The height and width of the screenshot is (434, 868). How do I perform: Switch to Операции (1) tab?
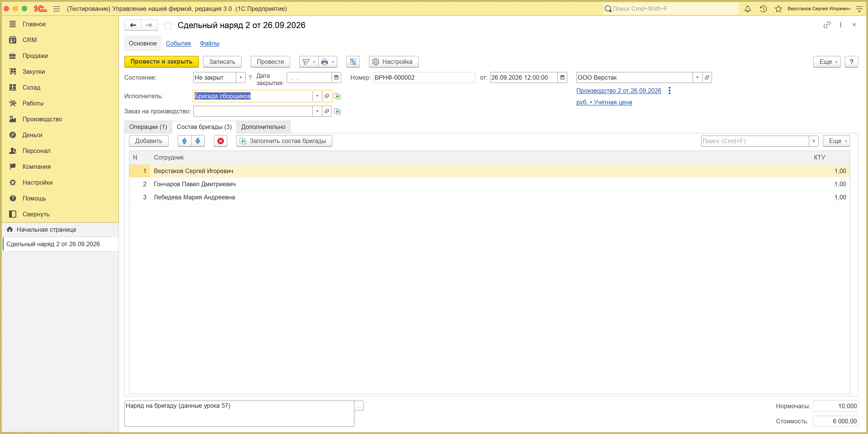pos(148,127)
